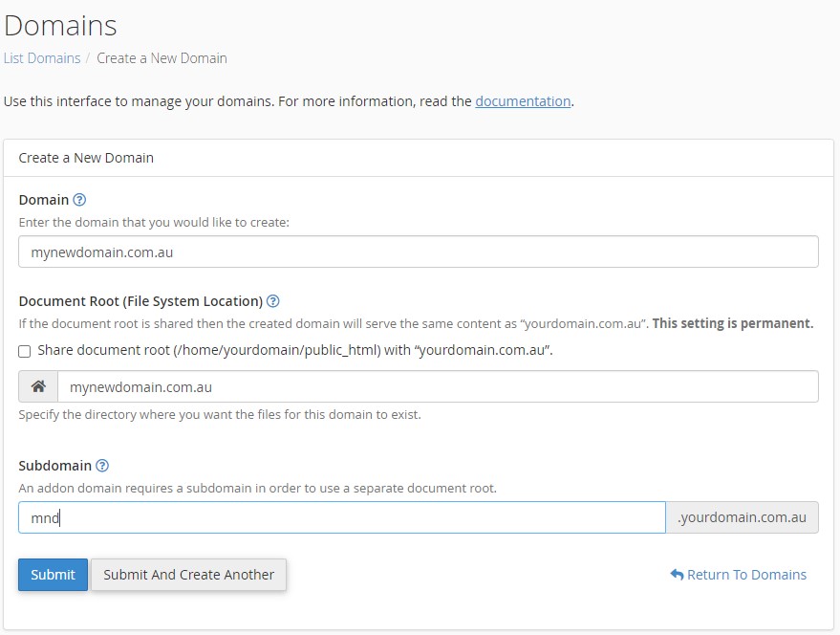Focus the document root directory field
840x635 pixels.
pos(438,386)
